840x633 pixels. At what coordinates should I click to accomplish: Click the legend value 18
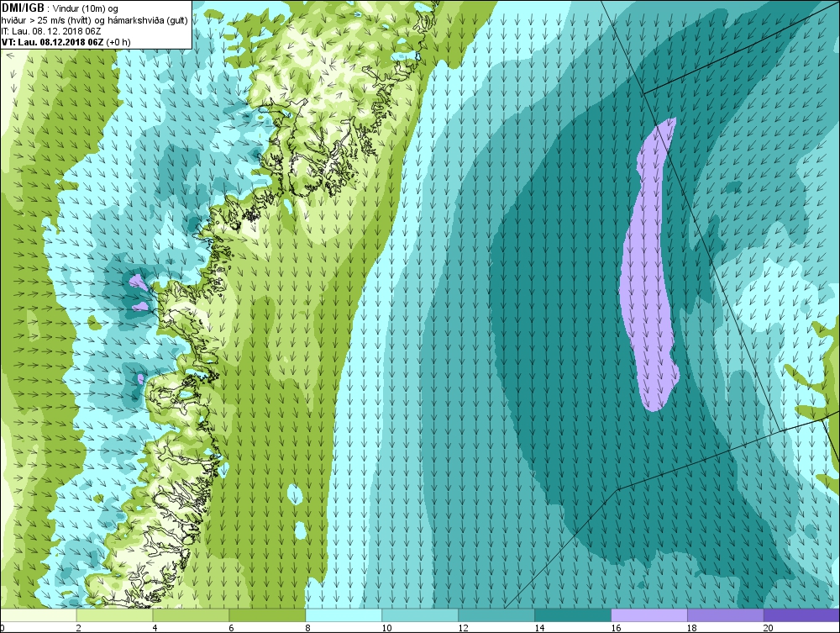point(692,628)
